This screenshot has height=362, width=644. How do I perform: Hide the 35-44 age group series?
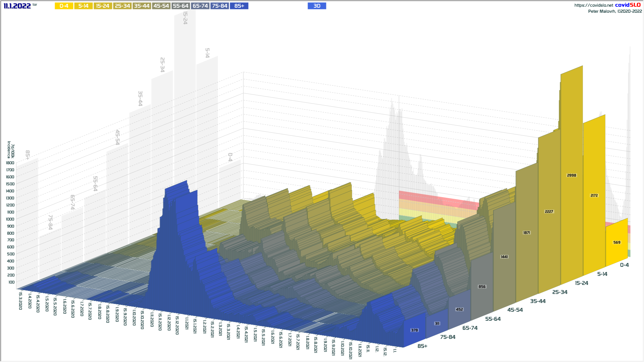[x=142, y=6]
